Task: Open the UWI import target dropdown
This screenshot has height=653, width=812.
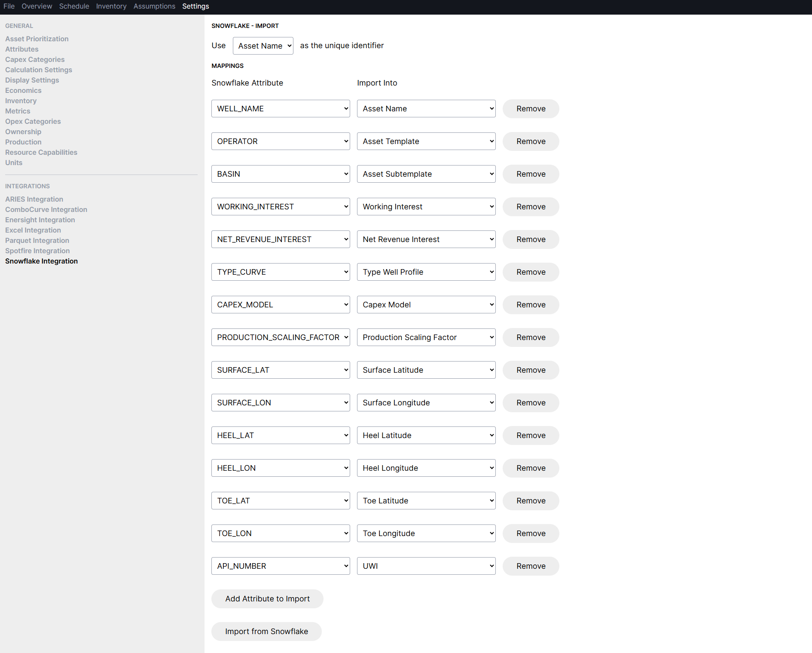Action: point(426,566)
